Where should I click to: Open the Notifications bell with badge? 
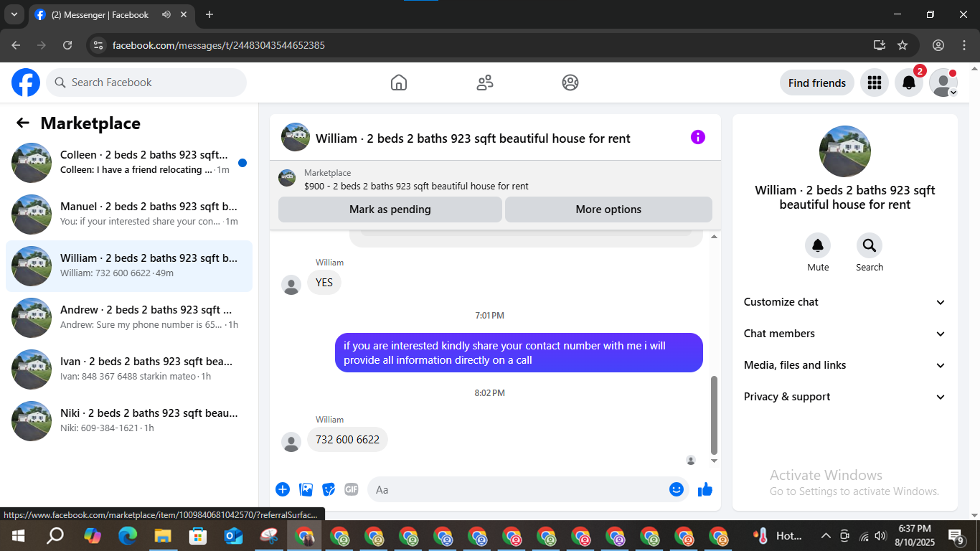[909, 83]
